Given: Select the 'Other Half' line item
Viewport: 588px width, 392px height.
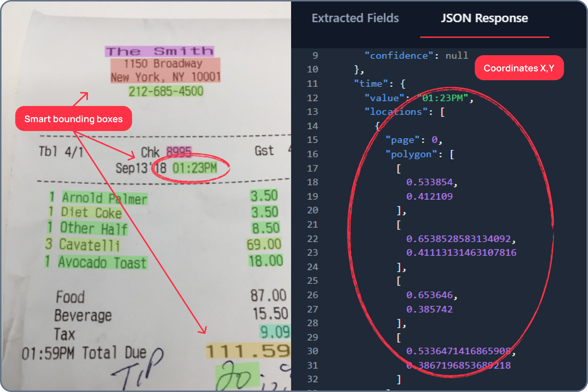Looking at the screenshot, I should click(x=94, y=228).
